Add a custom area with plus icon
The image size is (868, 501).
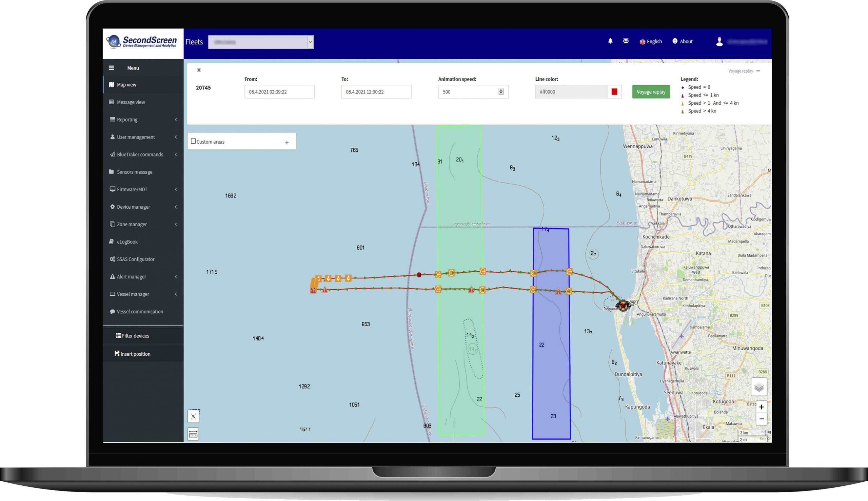[287, 143]
